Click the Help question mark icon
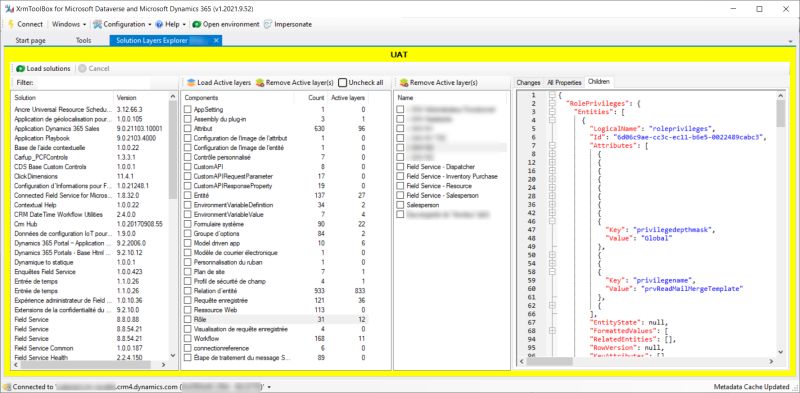The image size is (800, 393). (x=159, y=24)
